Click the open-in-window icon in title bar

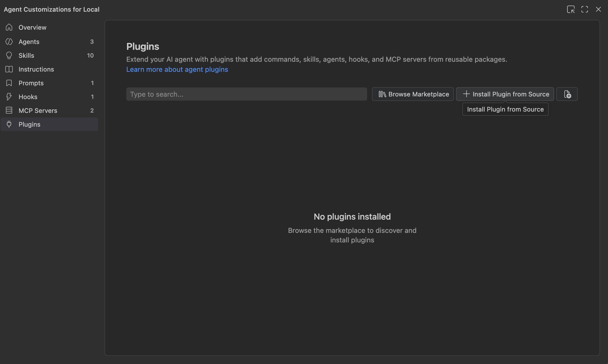click(x=571, y=9)
